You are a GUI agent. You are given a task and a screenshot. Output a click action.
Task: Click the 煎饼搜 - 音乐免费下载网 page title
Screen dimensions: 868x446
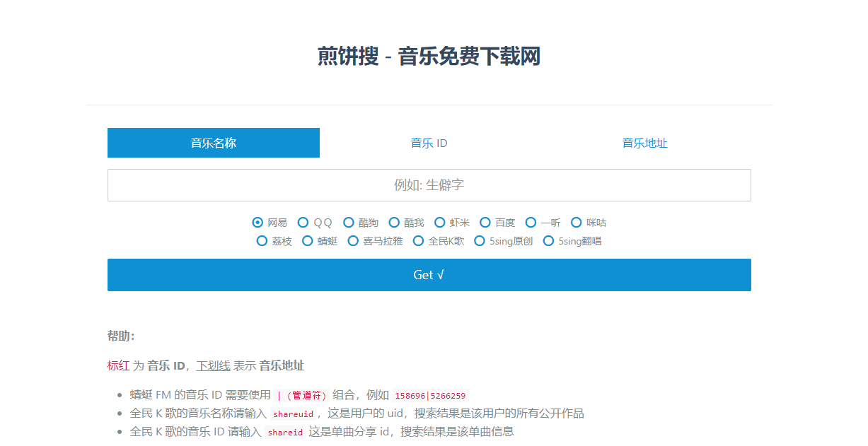tap(429, 57)
